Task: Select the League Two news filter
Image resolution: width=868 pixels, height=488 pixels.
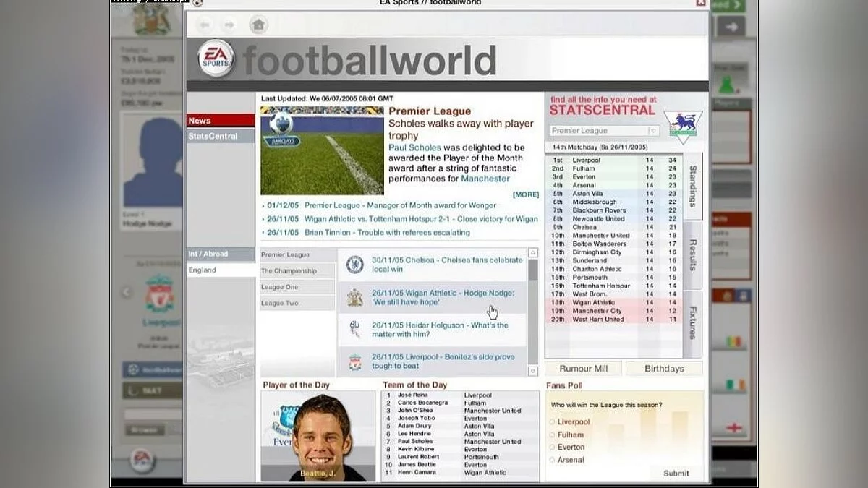Action: pyautogui.click(x=297, y=303)
